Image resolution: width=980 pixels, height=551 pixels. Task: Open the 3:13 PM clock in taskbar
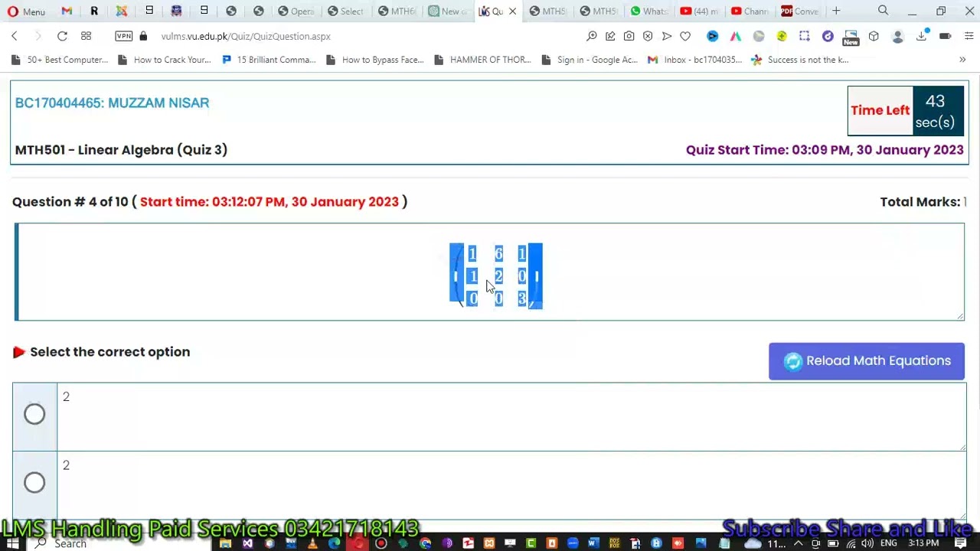click(923, 543)
